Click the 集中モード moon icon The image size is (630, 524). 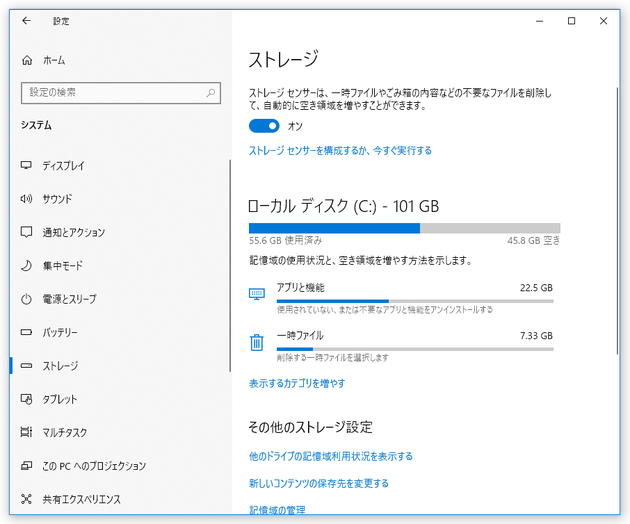tap(26, 265)
